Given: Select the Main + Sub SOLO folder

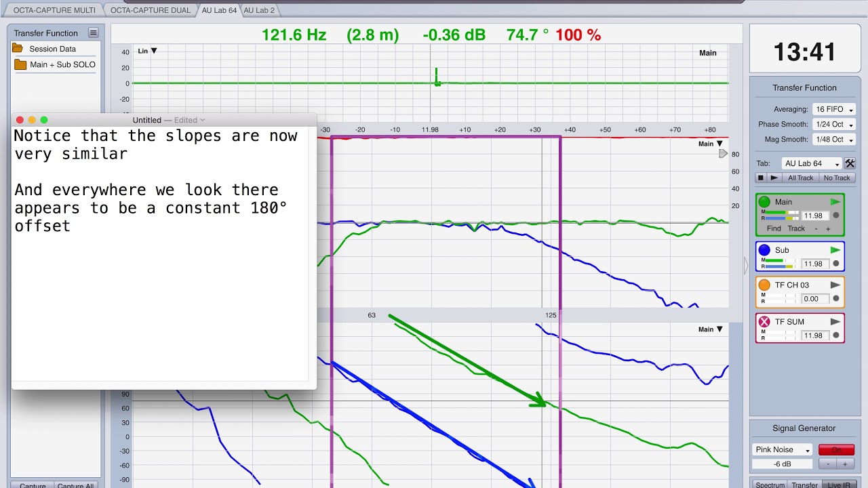Looking at the screenshot, I should point(55,64).
